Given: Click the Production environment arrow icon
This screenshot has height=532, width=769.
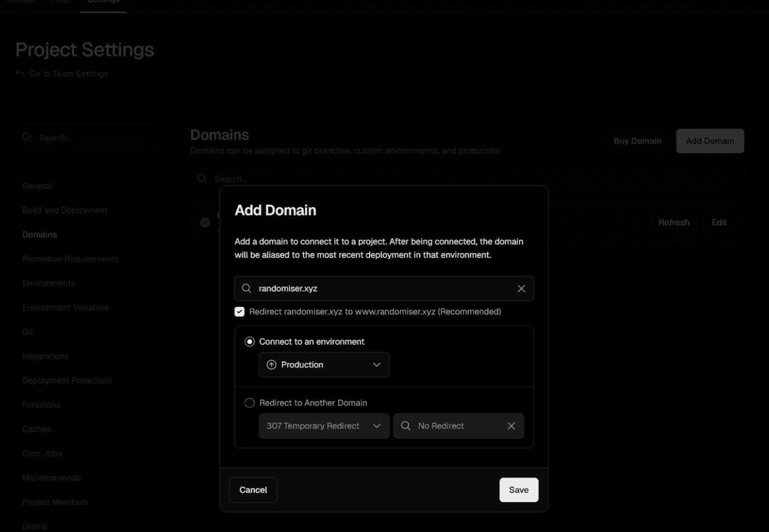Looking at the screenshot, I should 271,364.
